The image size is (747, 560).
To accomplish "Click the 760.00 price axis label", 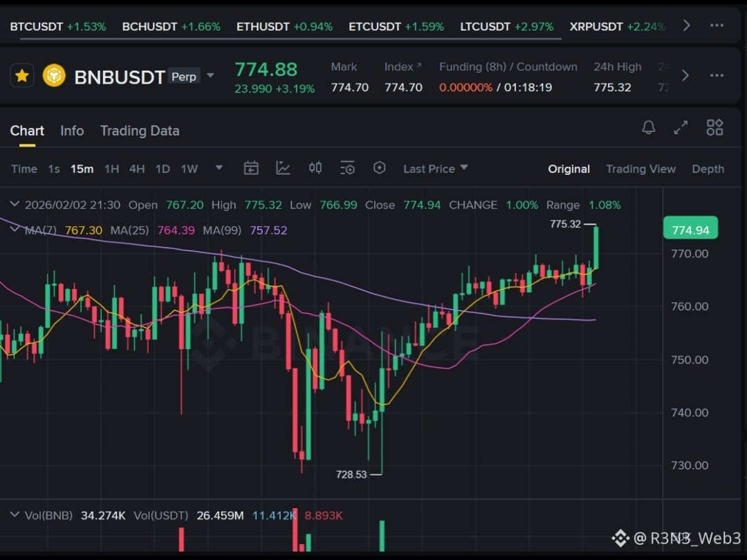I will (690, 307).
